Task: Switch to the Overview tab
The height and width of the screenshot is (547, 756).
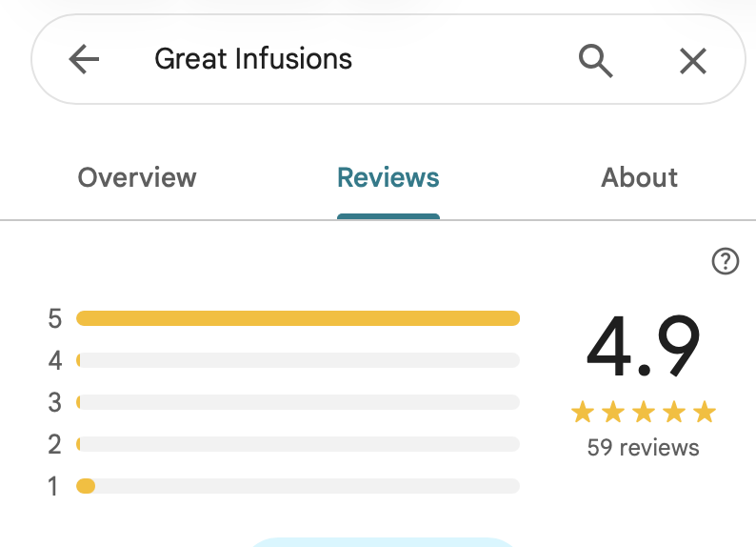Action: [x=137, y=178]
